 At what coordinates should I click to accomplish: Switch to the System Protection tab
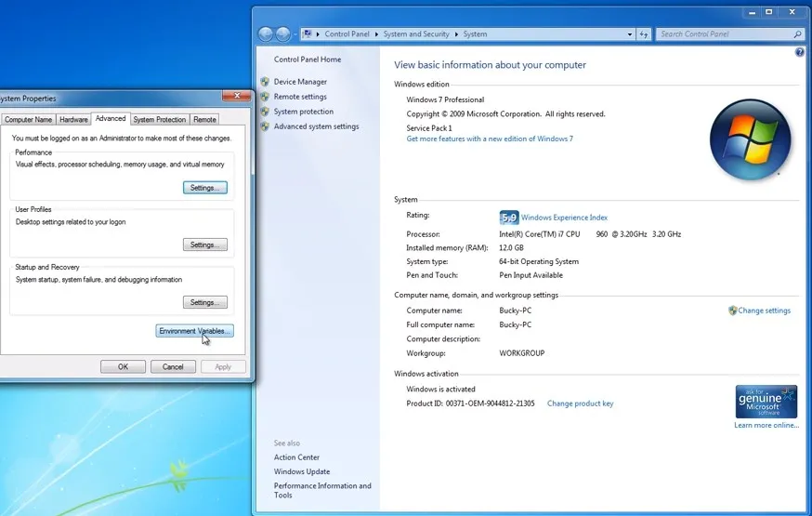point(160,119)
